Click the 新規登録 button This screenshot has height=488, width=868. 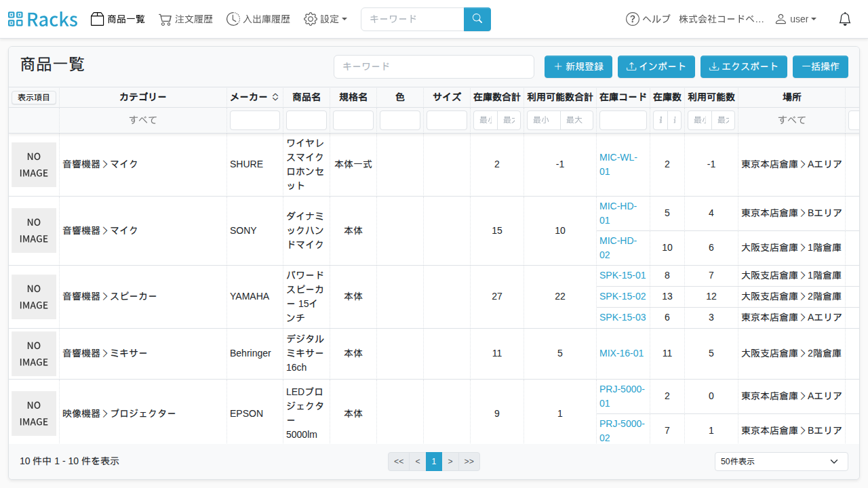coord(578,66)
